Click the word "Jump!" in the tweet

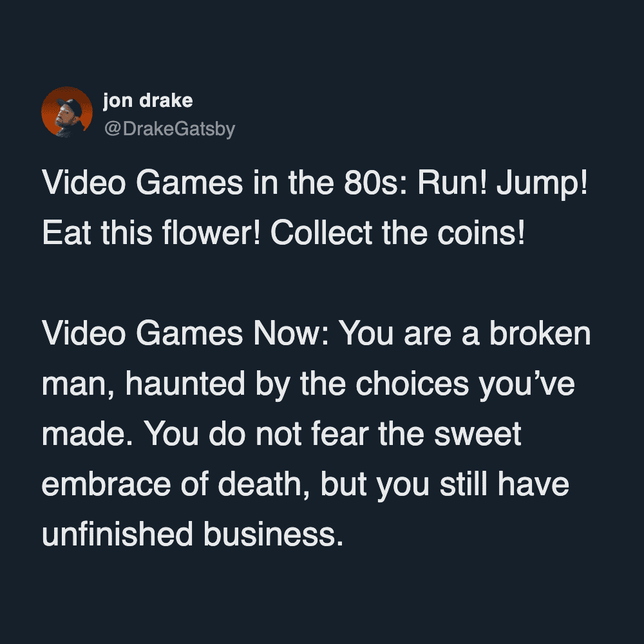coord(553,185)
